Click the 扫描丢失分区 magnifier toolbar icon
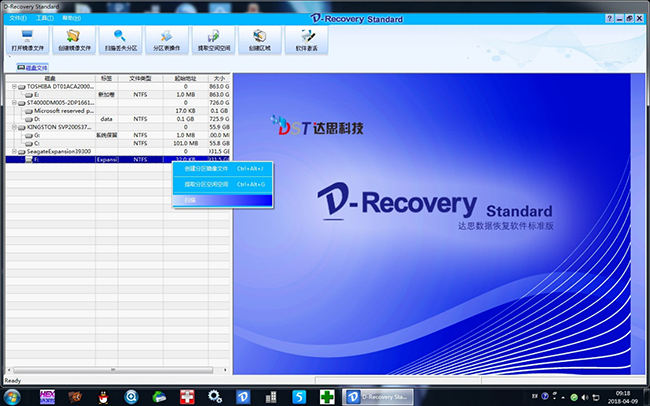Image resolution: width=650 pixels, height=406 pixels. pos(121,40)
